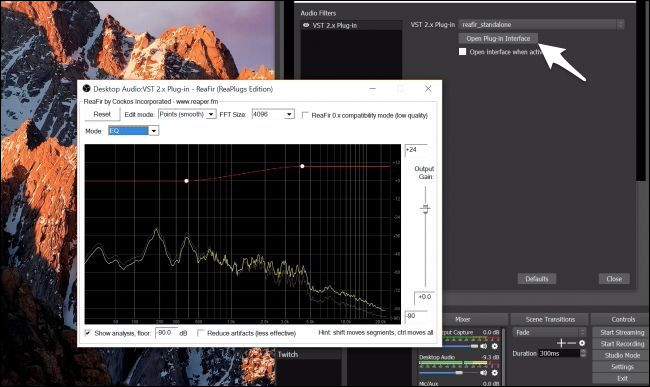Viewport: 650px width, 387px height.
Task: Open OBS Settings button
Action: [622, 367]
